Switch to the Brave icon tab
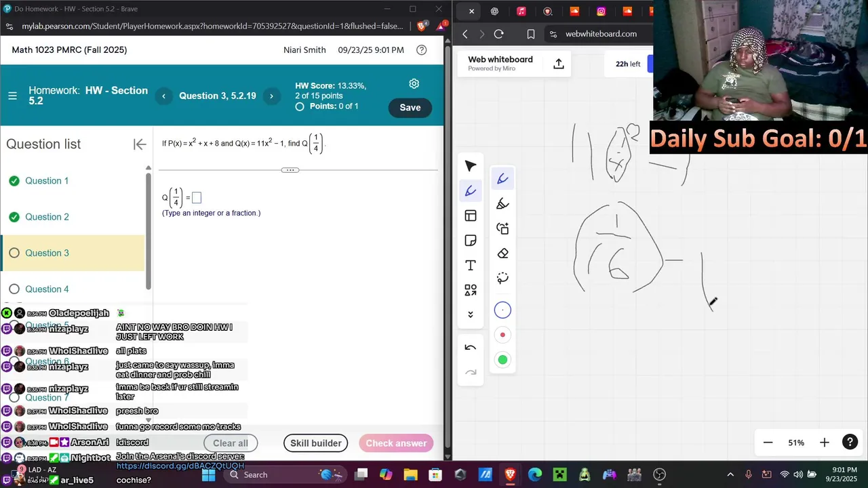 [x=548, y=11]
